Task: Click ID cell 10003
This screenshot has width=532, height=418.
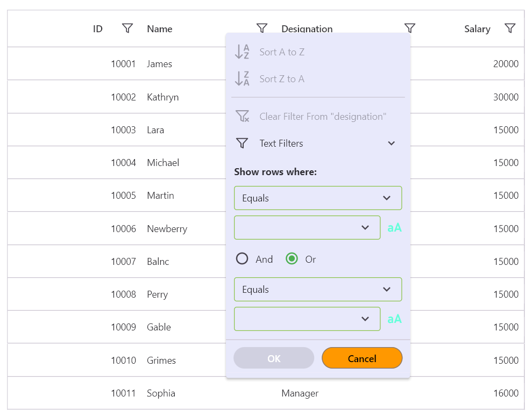Action: 123,130
